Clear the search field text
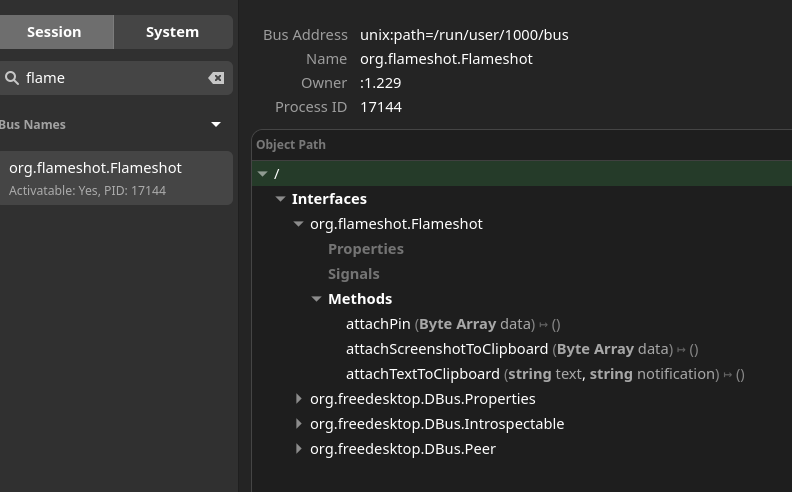792x492 pixels. [216, 78]
